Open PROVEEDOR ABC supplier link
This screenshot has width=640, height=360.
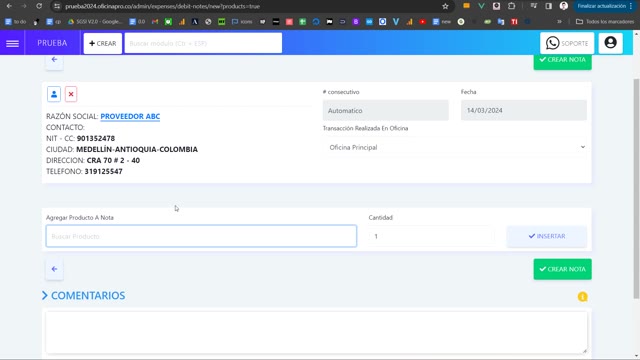coord(130,116)
